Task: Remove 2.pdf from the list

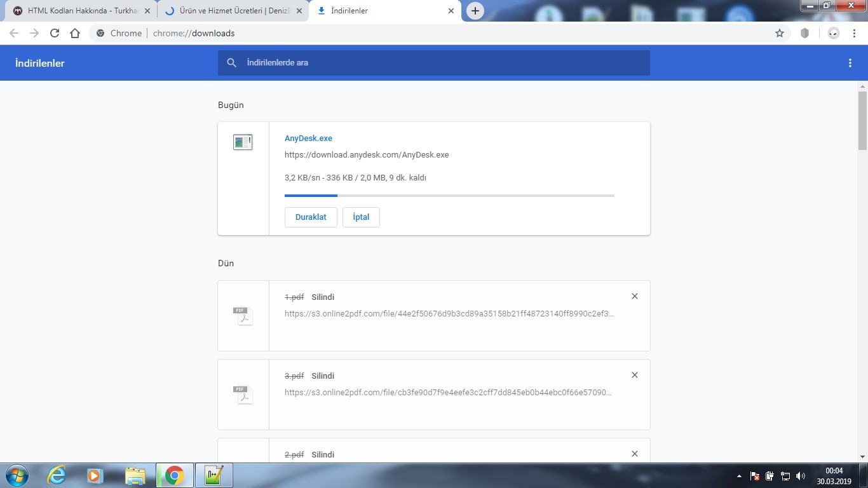Action: pyautogui.click(x=634, y=454)
